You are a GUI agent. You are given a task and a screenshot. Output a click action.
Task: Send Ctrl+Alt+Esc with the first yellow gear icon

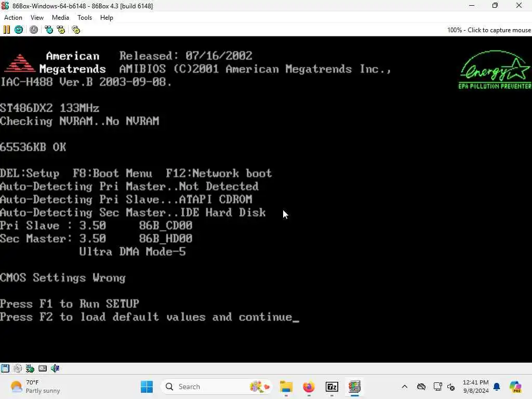click(61, 30)
